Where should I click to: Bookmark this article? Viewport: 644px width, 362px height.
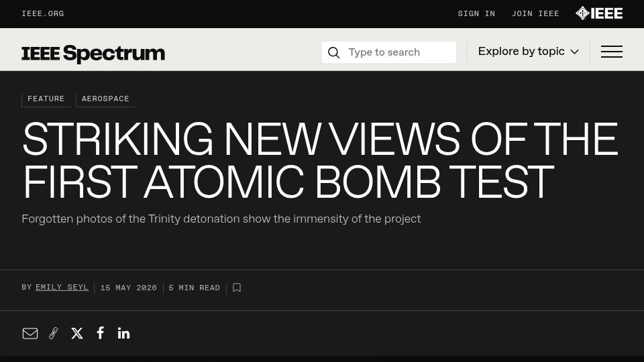pyautogui.click(x=237, y=288)
